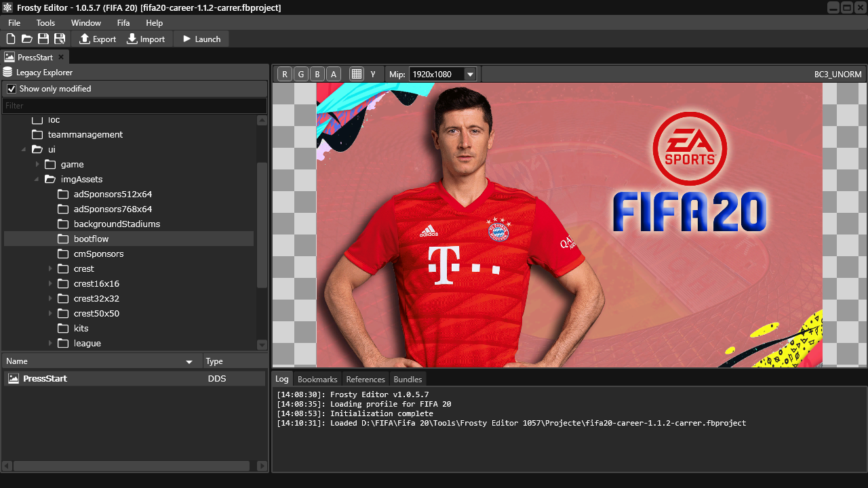
Task: Click the crest folder icon
Action: click(x=63, y=268)
